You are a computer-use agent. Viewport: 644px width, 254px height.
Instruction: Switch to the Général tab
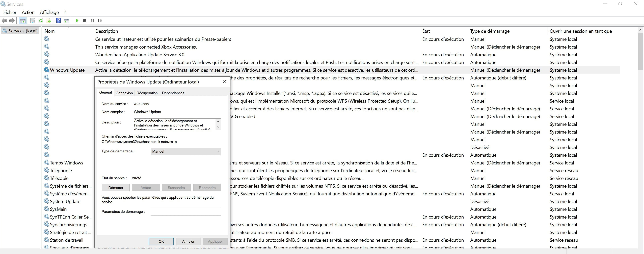[x=105, y=92]
